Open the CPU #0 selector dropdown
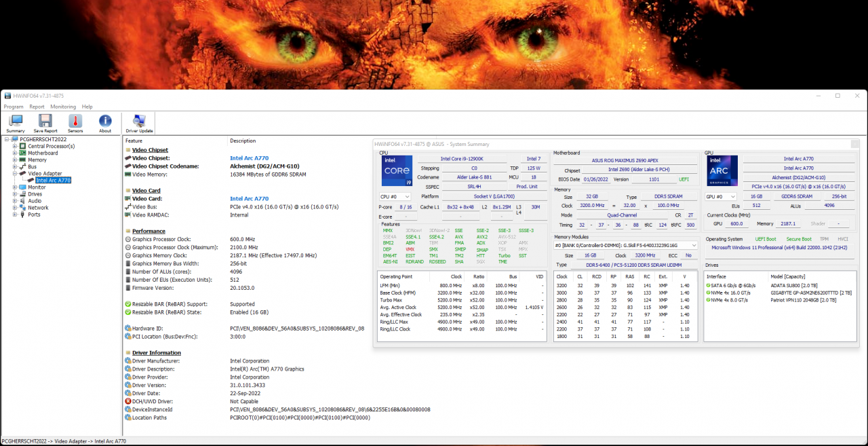The height and width of the screenshot is (446, 868). tap(396, 197)
